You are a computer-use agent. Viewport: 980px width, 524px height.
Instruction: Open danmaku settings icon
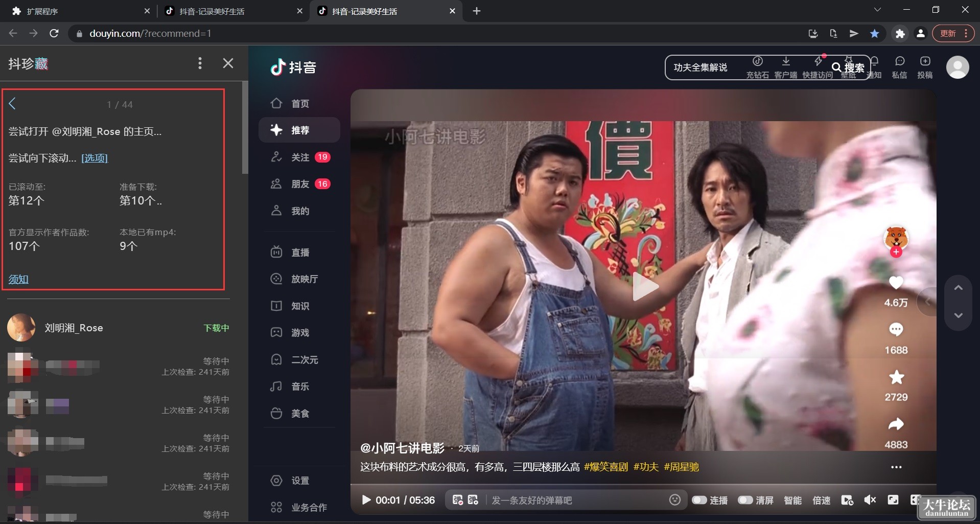pyautogui.click(x=473, y=500)
